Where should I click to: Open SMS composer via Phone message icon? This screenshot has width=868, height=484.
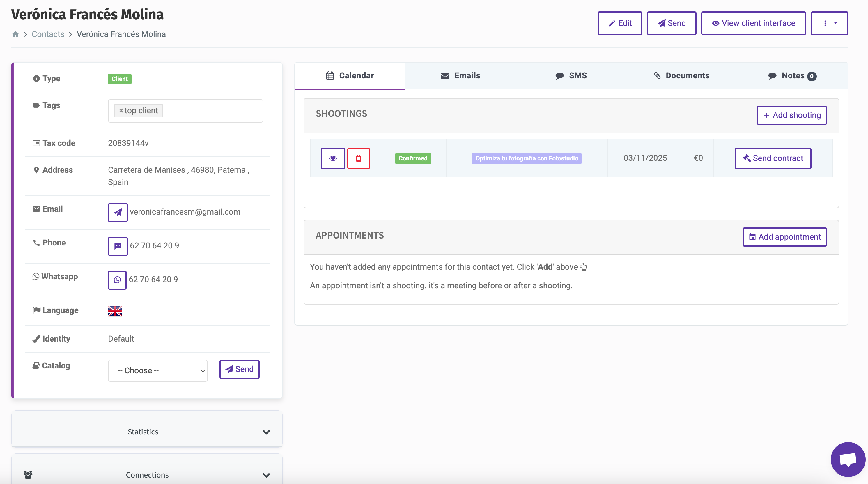[x=117, y=246]
